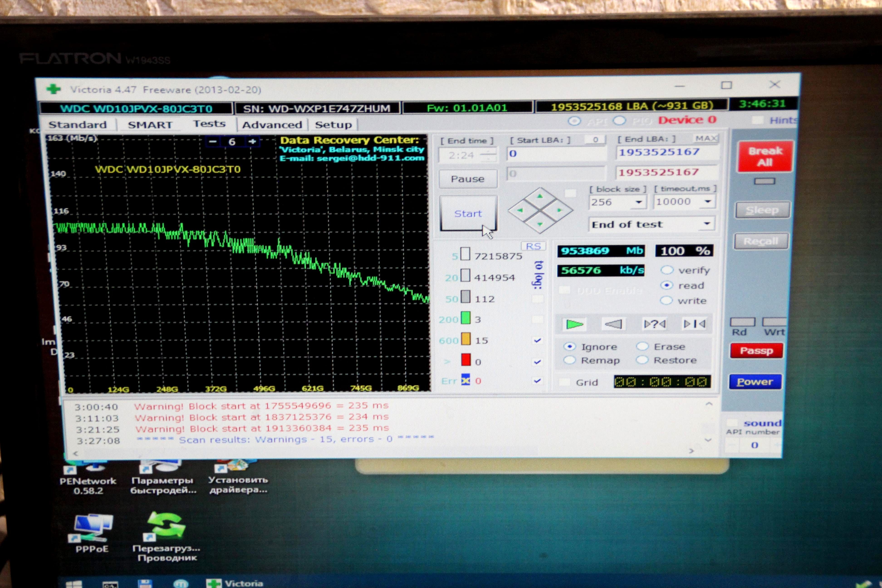Toggle log checkbox for Err blocks

[x=537, y=381]
